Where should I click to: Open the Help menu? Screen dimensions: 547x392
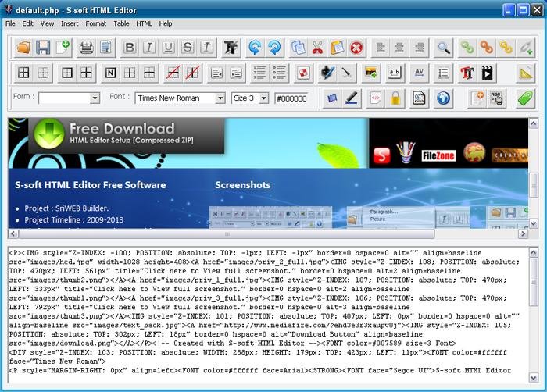pyautogui.click(x=166, y=23)
